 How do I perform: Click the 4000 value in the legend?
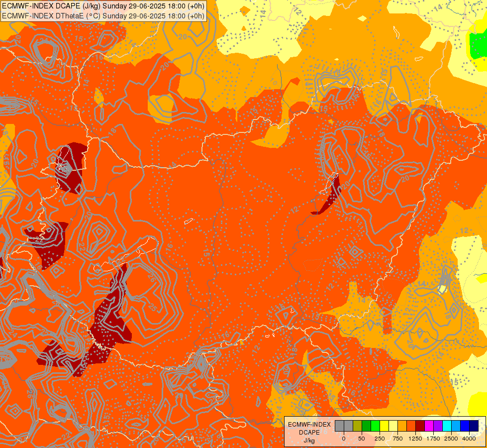point(469,439)
